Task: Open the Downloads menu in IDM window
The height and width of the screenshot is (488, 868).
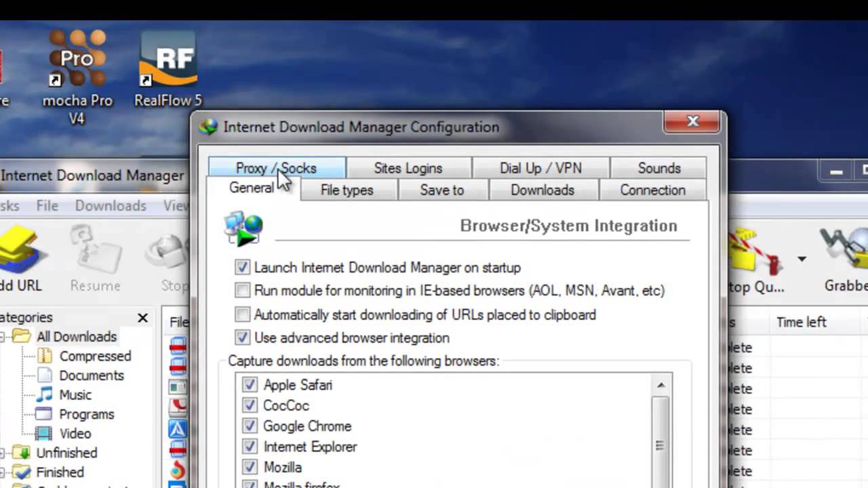Action: point(111,205)
